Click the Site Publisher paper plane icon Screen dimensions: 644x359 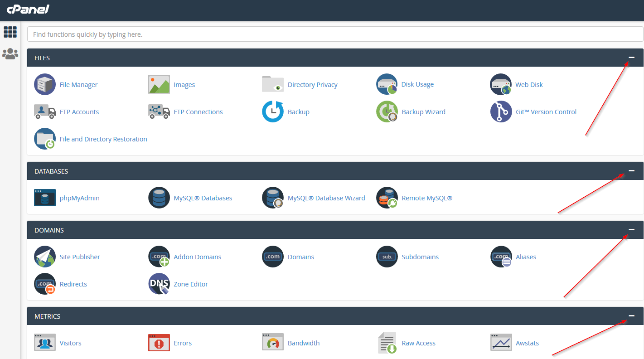coord(45,257)
